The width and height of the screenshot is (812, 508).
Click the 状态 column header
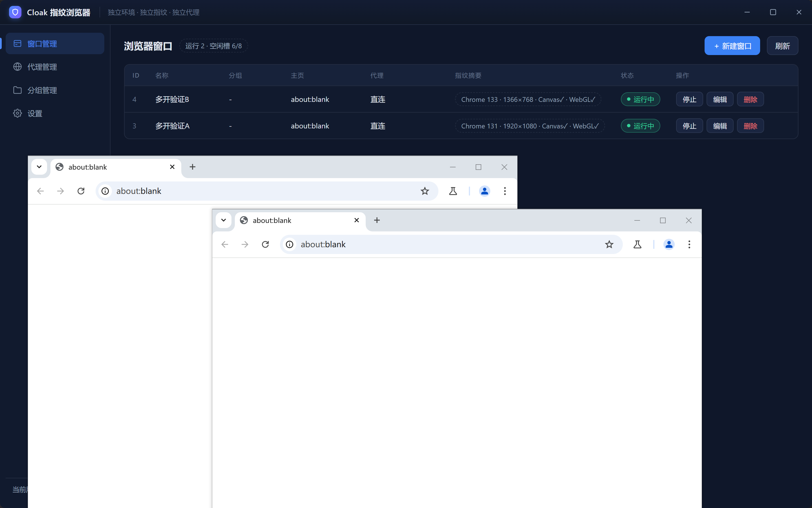pos(627,76)
